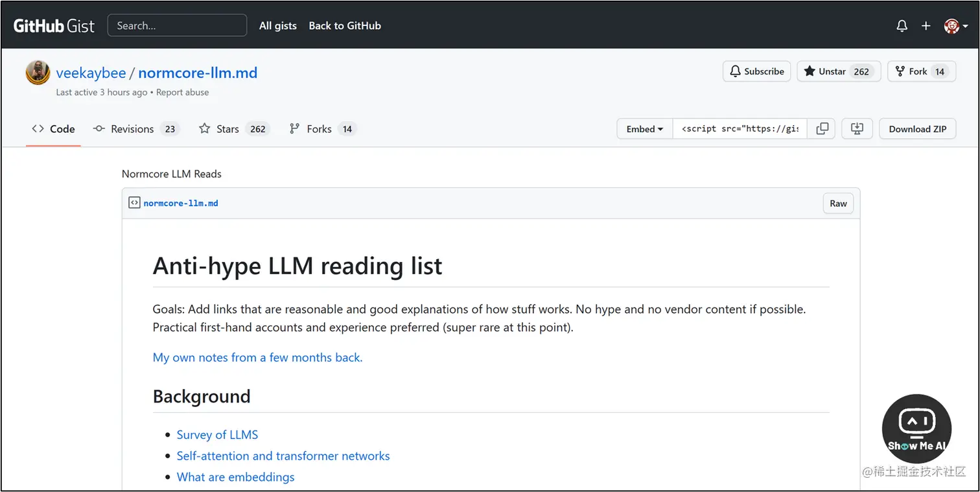Report abuse on this gist
Image resolution: width=980 pixels, height=492 pixels.
(x=183, y=92)
